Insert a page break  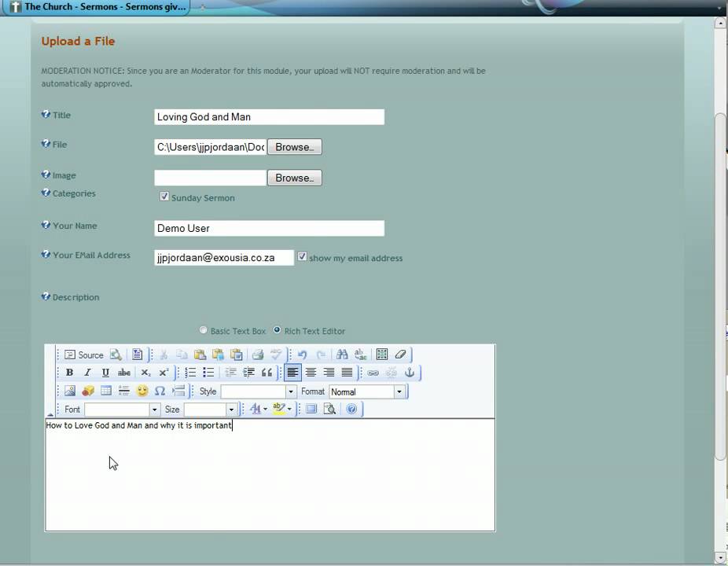click(178, 391)
